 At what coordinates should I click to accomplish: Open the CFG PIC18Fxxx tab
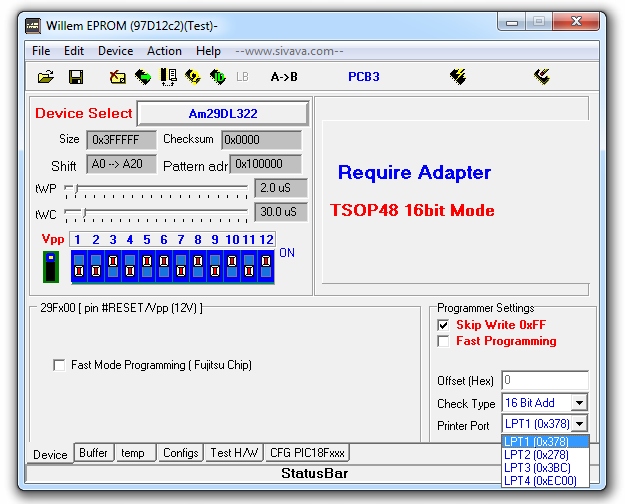pos(307,453)
